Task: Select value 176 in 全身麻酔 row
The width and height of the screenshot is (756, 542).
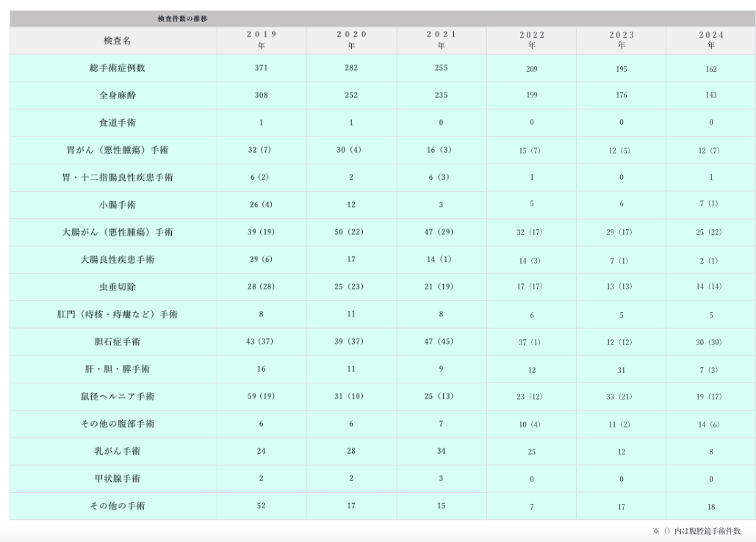Action: [622, 95]
